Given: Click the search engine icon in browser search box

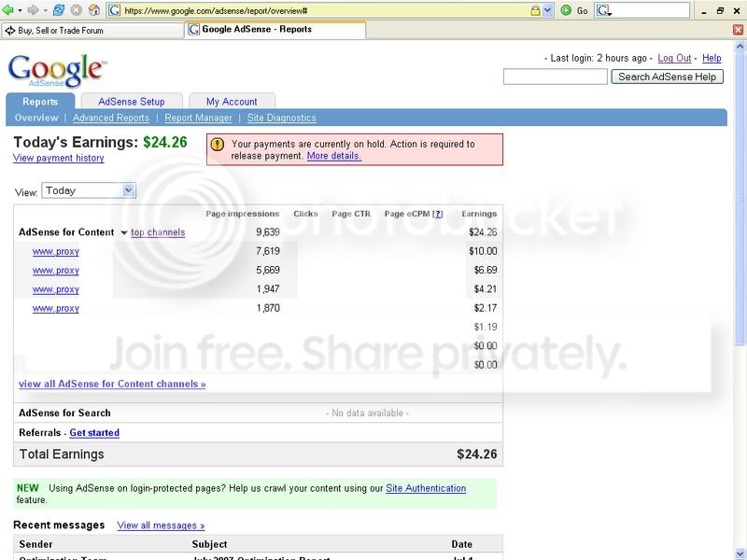Looking at the screenshot, I should point(603,10).
